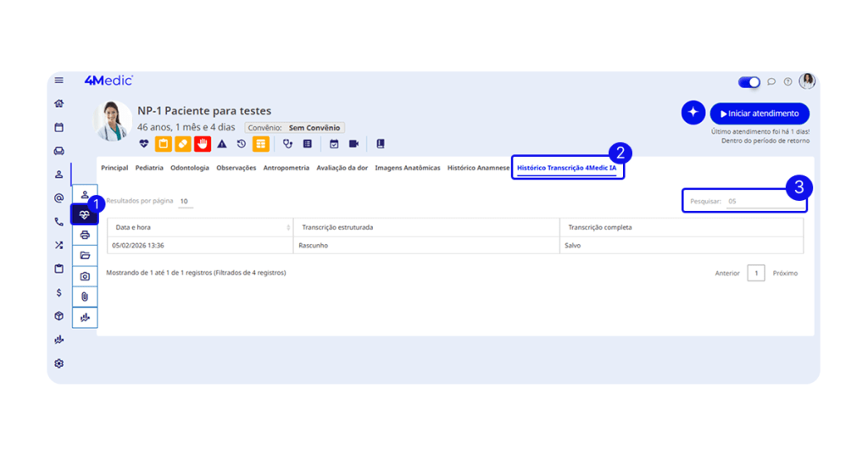
Task: Open the Resultados por página dropdown
Action: coord(184,202)
